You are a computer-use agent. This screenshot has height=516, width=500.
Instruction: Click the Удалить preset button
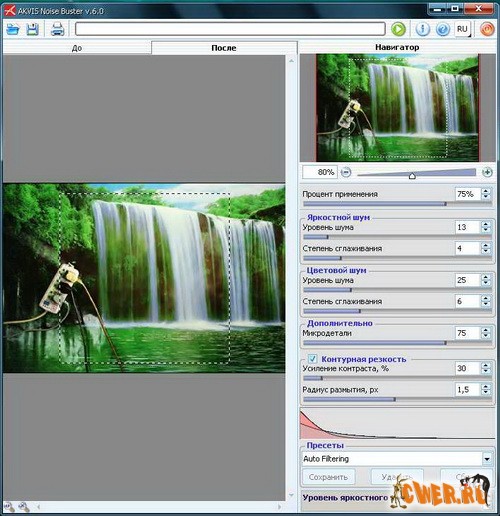(x=397, y=477)
